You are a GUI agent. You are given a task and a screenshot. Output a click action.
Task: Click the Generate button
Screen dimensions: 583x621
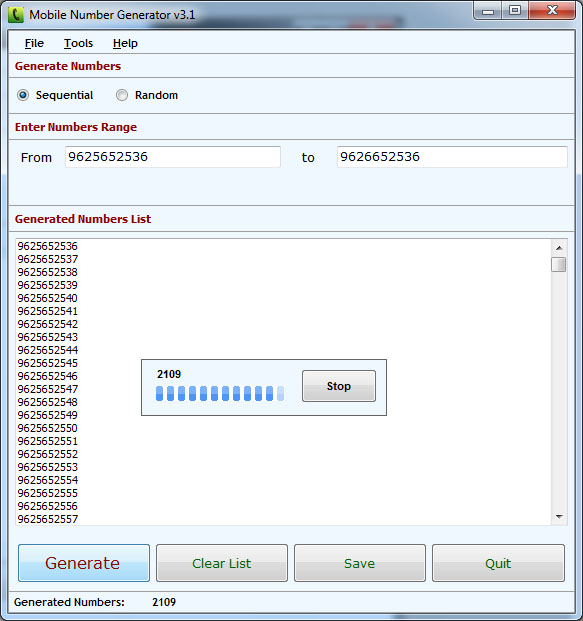point(84,563)
